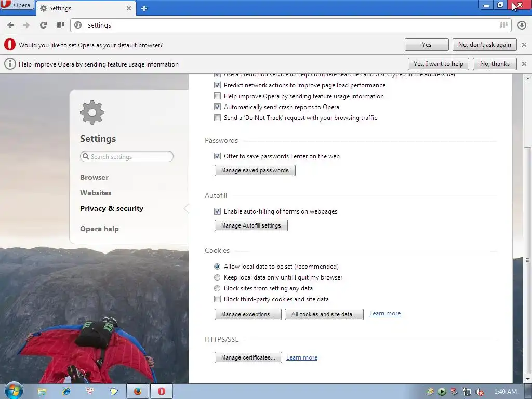Open Manage exceptions for cookies

pos(248,314)
